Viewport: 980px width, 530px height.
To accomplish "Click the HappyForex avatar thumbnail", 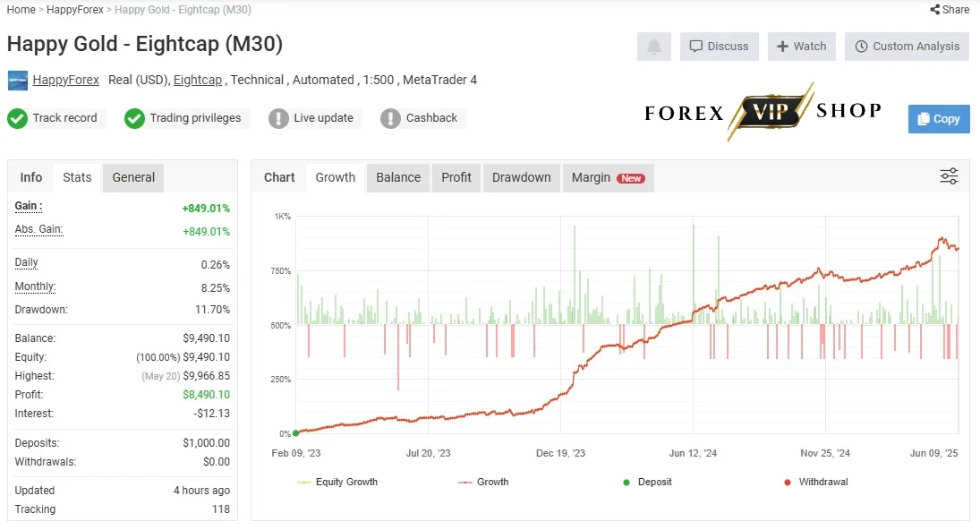I will pyautogui.click(x=18, y=81).
